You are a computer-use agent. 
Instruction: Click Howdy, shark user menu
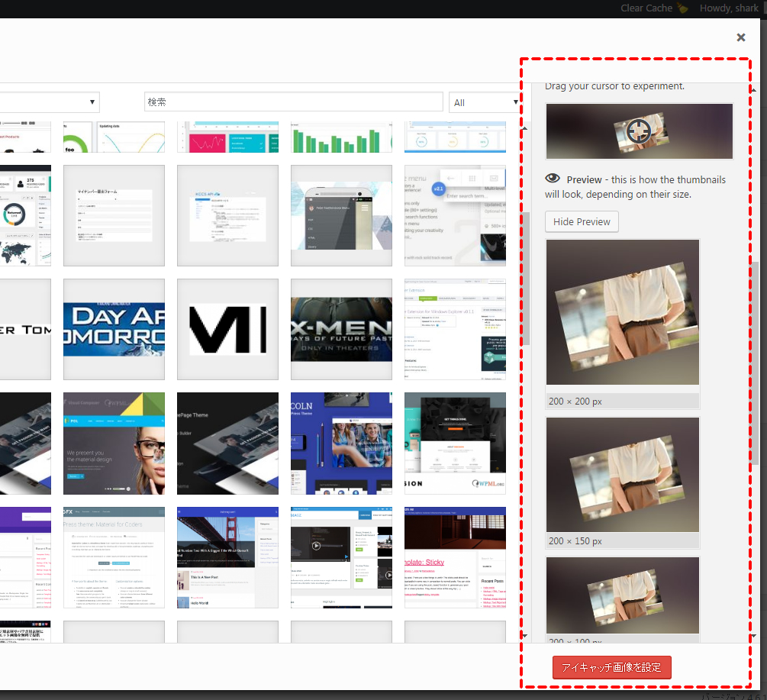[729, 8]
